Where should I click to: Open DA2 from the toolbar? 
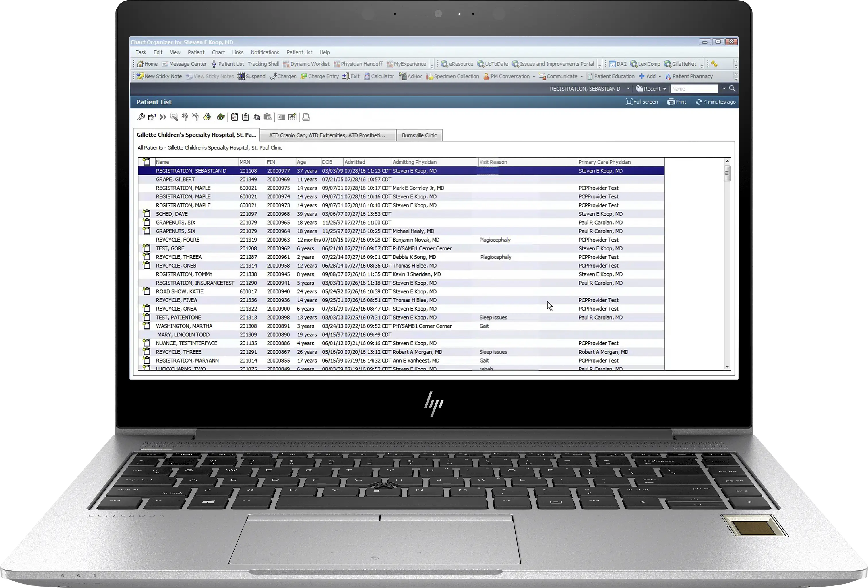point(618,64)
